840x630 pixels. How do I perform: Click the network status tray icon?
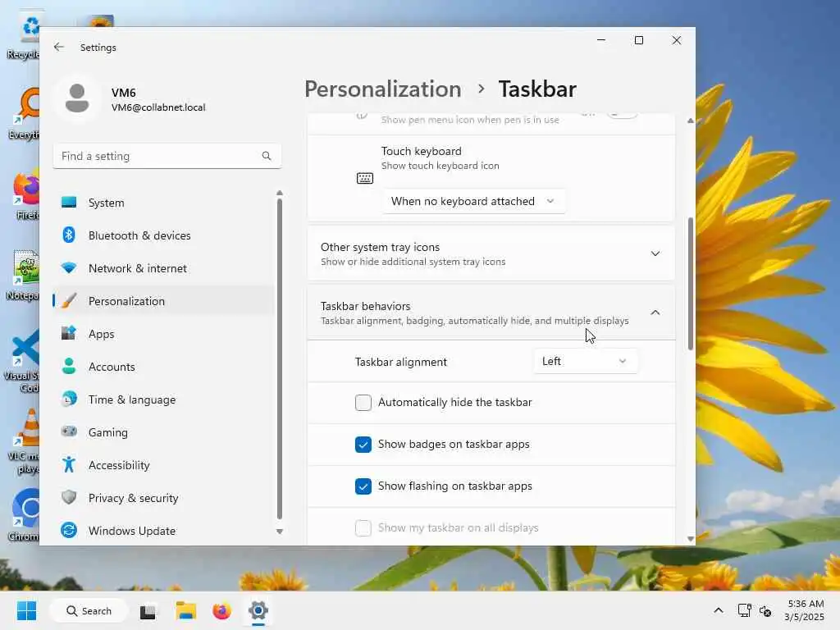[744, 610]
